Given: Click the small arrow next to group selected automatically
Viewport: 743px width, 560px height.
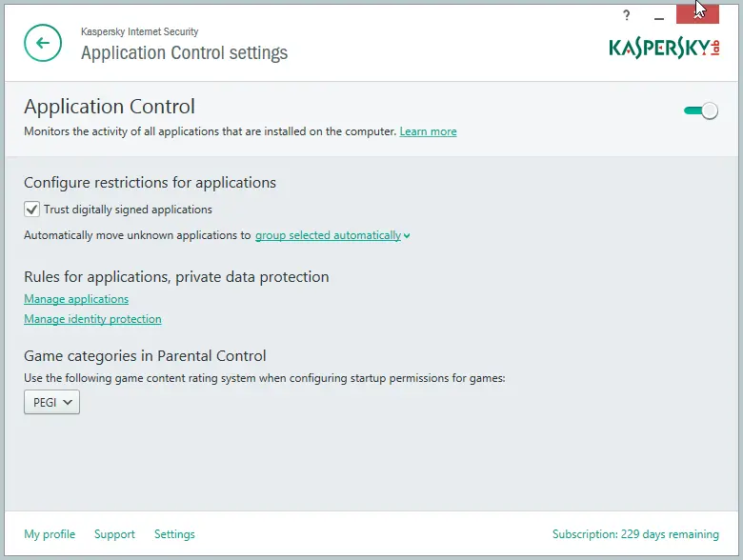Looking at the screenshot, I should coord(407,236).
